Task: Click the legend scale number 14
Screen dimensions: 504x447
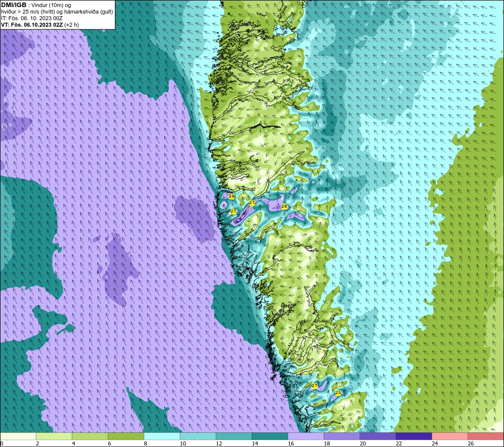Action: click(255, 443)
